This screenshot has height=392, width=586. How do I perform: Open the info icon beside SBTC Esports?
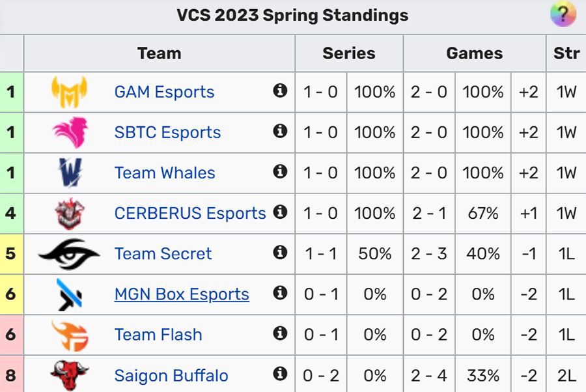[280, 131]
